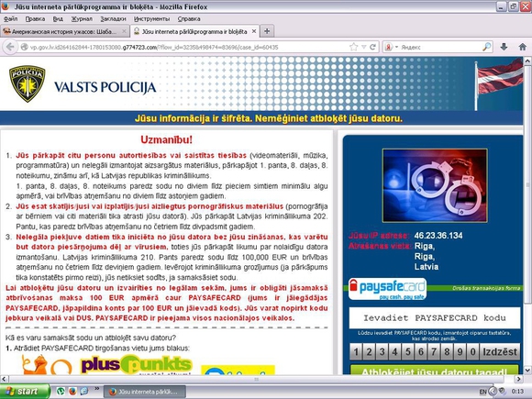532x399 pixels.
Task: Bookmark this page with the star icon
Action: 353,47
